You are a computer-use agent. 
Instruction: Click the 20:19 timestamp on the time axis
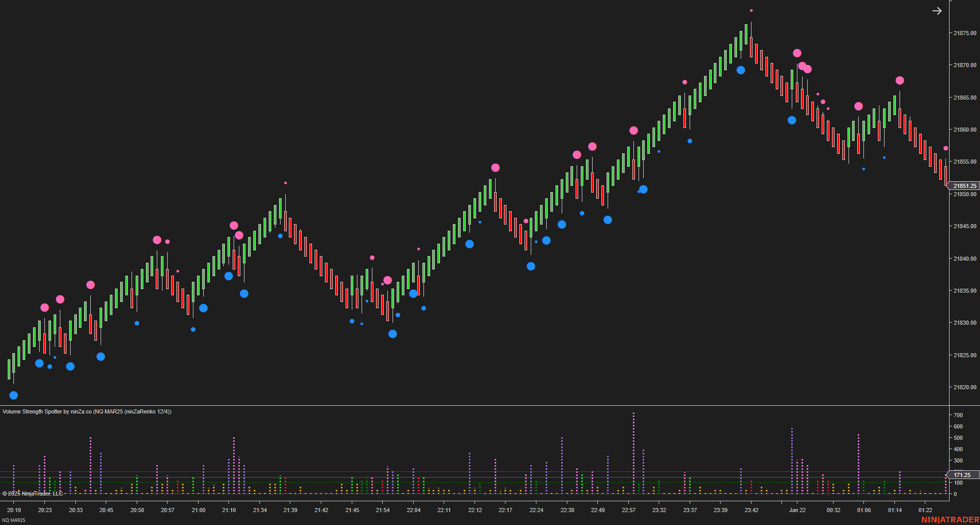click(14, 510)
